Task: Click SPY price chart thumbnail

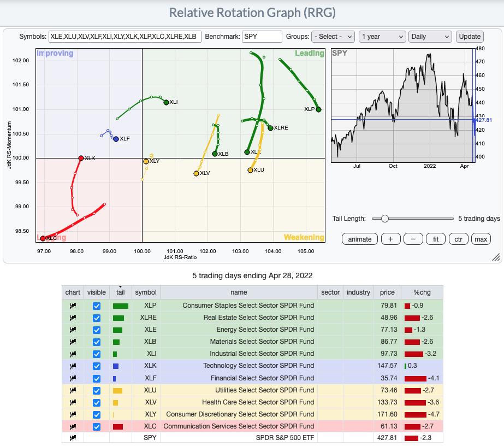Action: click(403, 105)
